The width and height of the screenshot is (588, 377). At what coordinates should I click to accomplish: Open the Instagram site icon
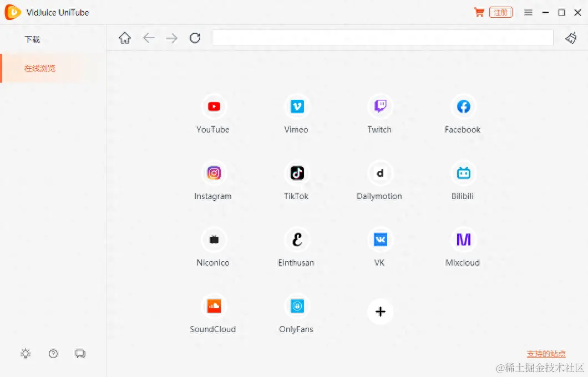pos(214,173)
